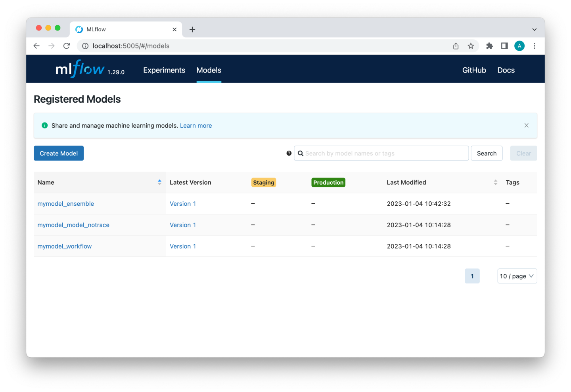The image size is (571, 392).
Task: Open the 10 / page dropdown
Action: coord(517,276)
